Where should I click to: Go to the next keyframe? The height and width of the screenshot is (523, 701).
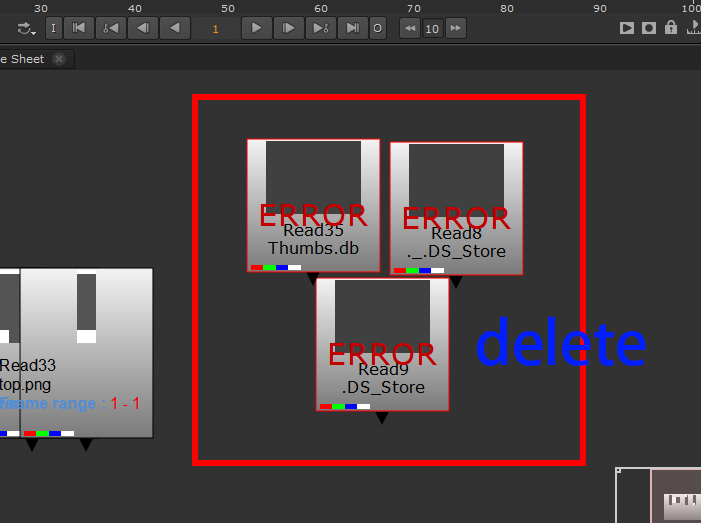320,28
